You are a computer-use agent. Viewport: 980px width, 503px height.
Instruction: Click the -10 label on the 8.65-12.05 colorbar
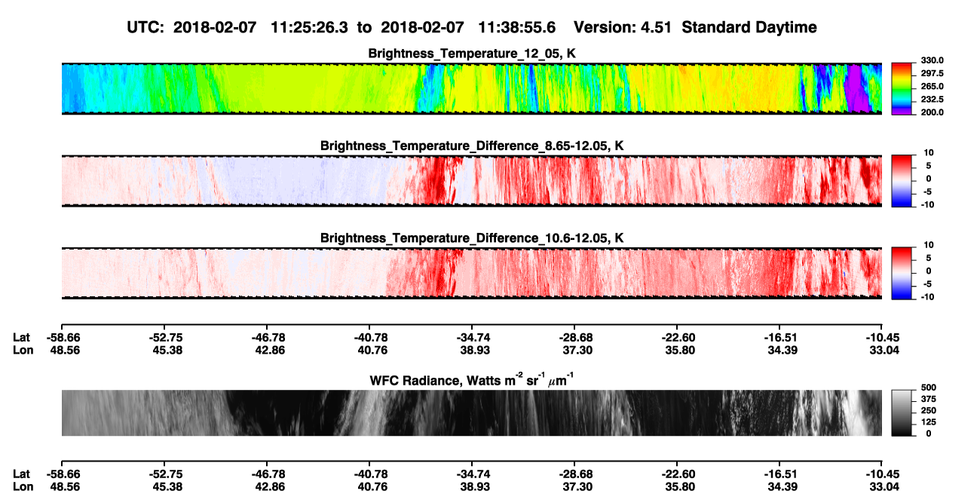click(927, 204)
